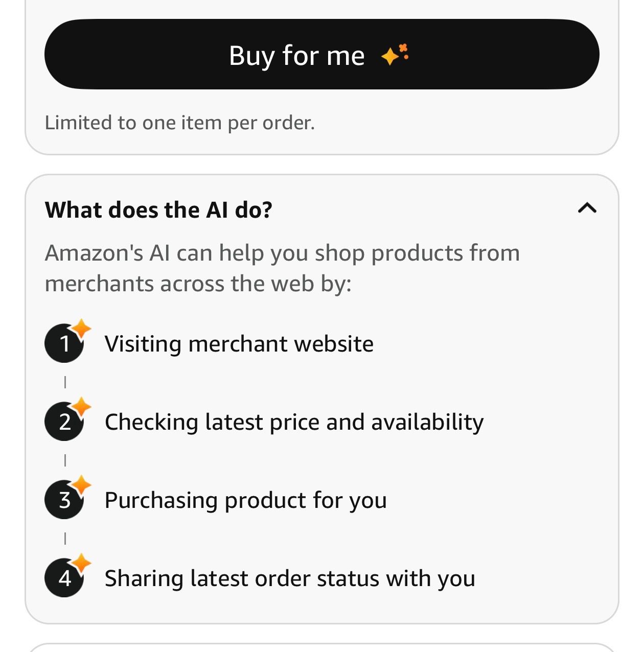Viewport: 644px width, 652px height.
Task: Click the step 4 numbered badge icon
Action: pos(65,578)
